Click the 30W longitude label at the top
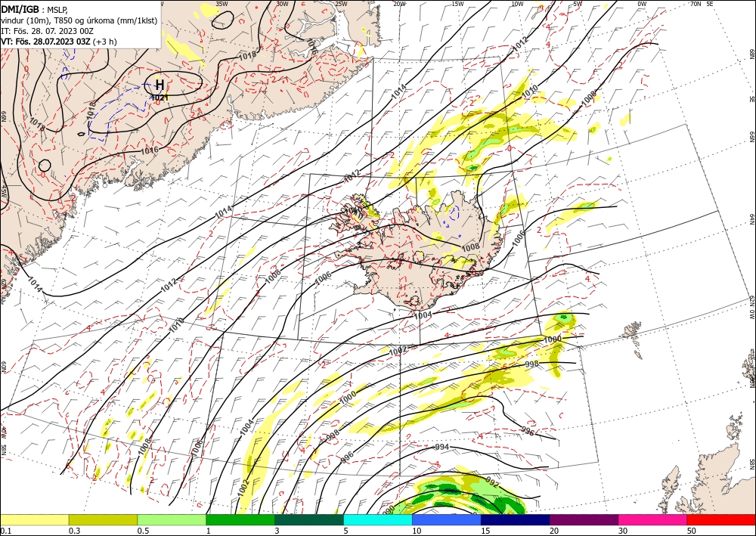Viewport: 756px width, 536px height. pyautogui.click(x=282, y=4)
